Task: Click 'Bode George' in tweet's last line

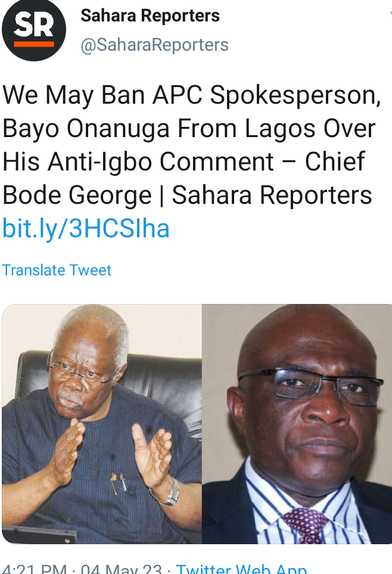Action: (77, 195)
